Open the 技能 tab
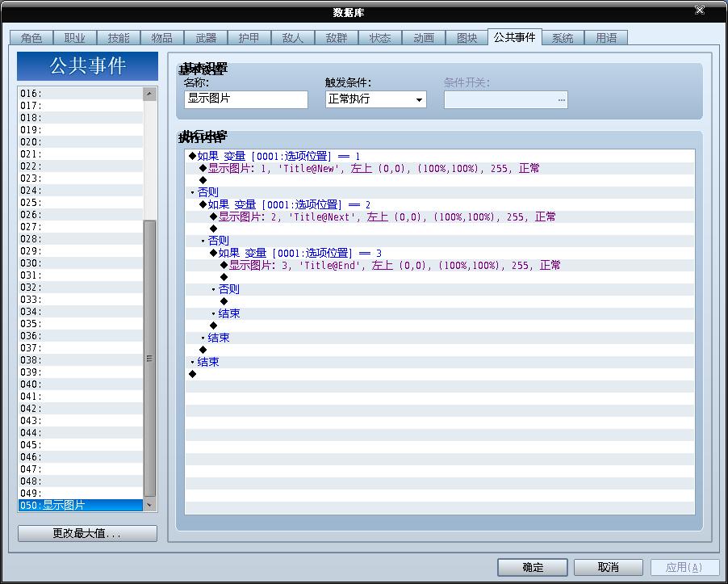Screen dimensions: 728x584 click(x=119, y=38)
